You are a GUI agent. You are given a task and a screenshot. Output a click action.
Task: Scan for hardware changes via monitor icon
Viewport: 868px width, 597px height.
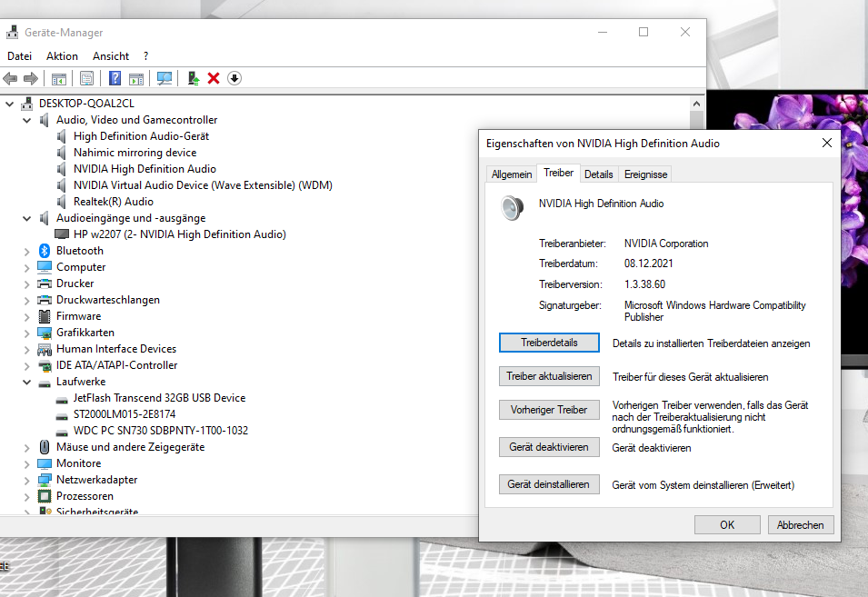click(x=165, y=78)
